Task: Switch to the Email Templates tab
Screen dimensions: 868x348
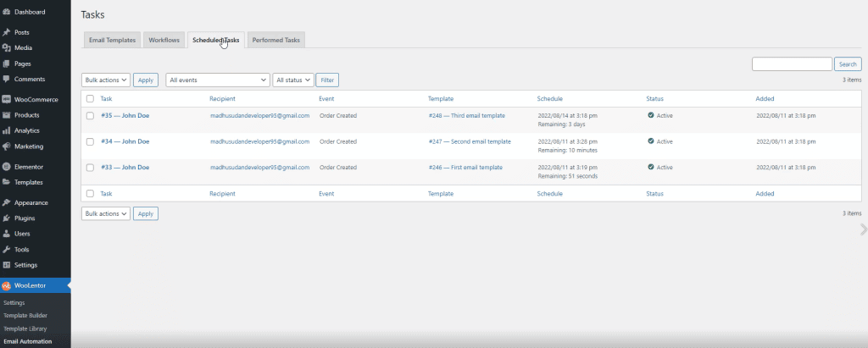Action: pos(112,40)
